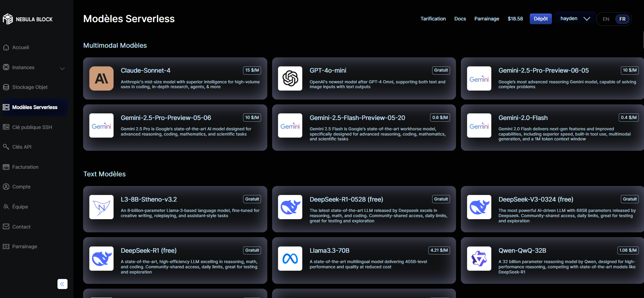
Task: Click Gemini logo on Gemini-2.5-Pro-Preview-05-06 card
Action: [101, 125]
